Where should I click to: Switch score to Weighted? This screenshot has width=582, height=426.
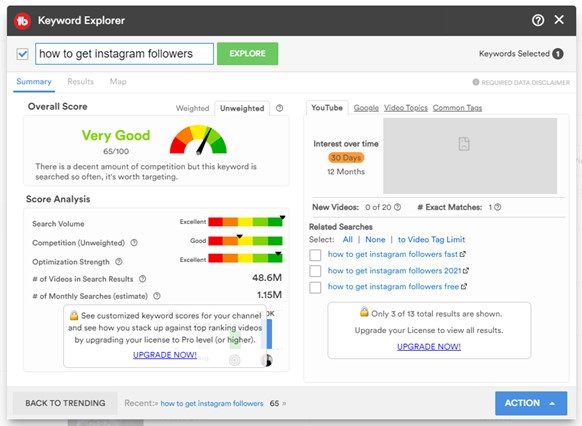(x=192, y=108)
